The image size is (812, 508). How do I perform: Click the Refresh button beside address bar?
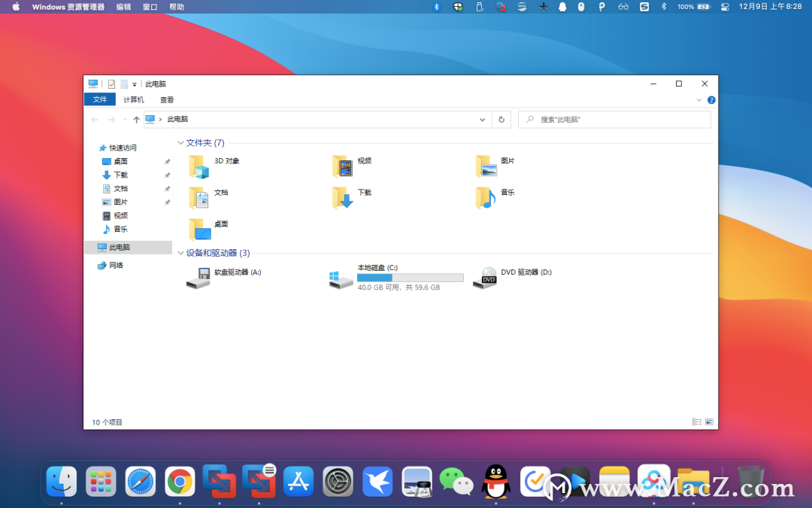(x=501, y=120)
